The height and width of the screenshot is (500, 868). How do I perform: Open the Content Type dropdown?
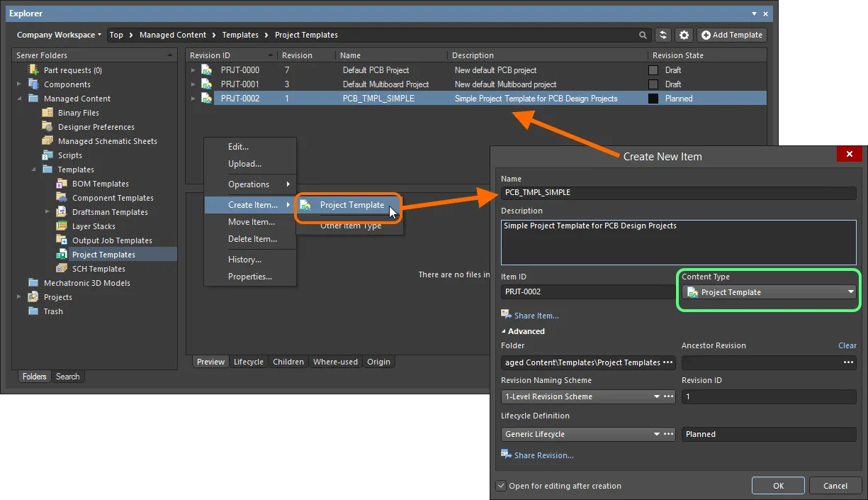click(x=852, y=291)
